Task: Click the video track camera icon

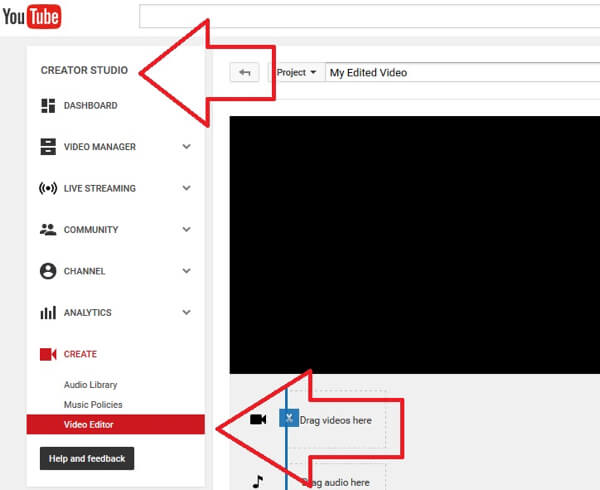Action: pos(258,420)
